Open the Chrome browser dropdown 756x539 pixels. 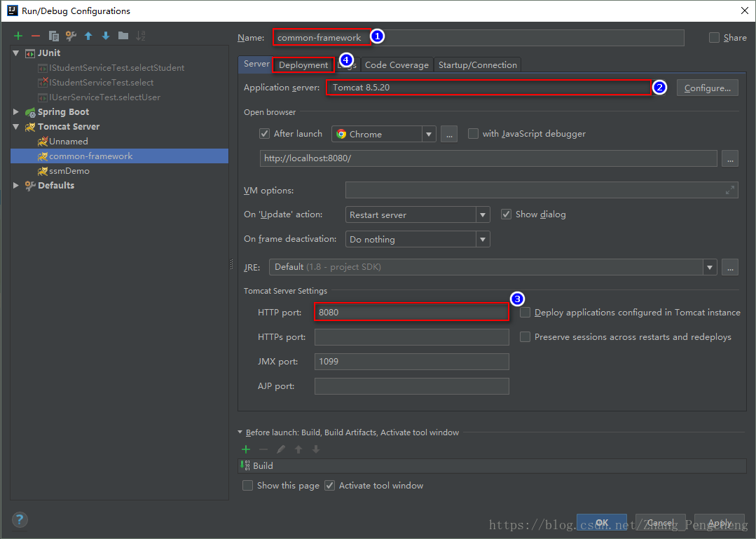coord(428,134)
